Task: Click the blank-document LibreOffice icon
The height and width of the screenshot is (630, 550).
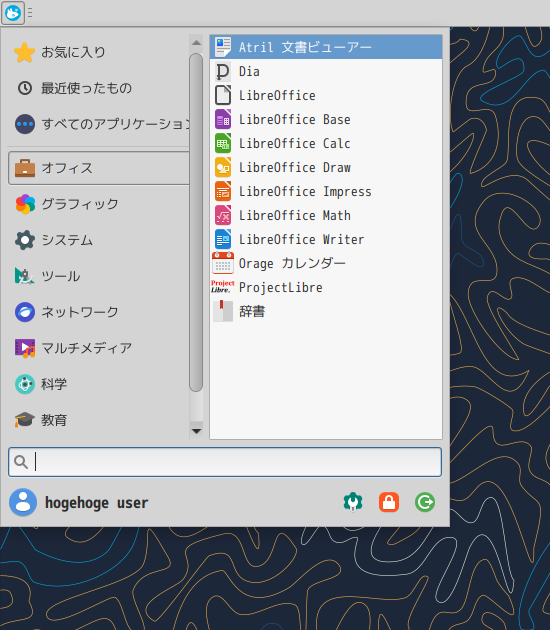Action: coord(223,95)
